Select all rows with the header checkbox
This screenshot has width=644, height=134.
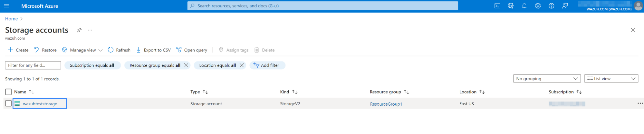[x=8, y=92]
